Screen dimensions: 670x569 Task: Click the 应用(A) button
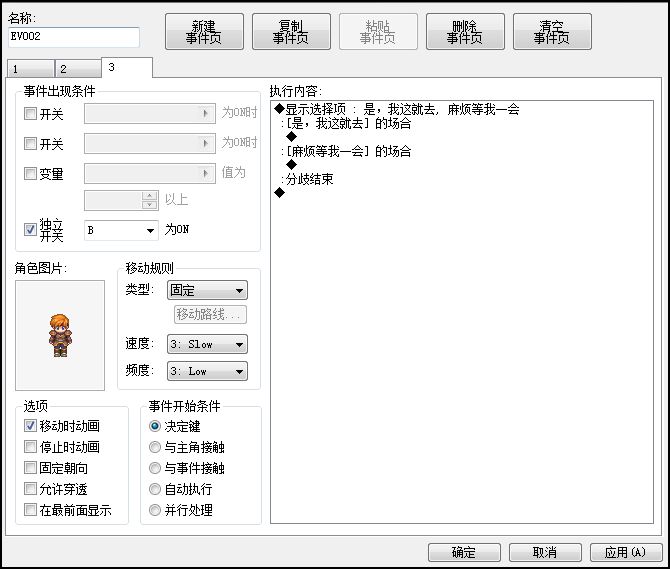point(626,552)
